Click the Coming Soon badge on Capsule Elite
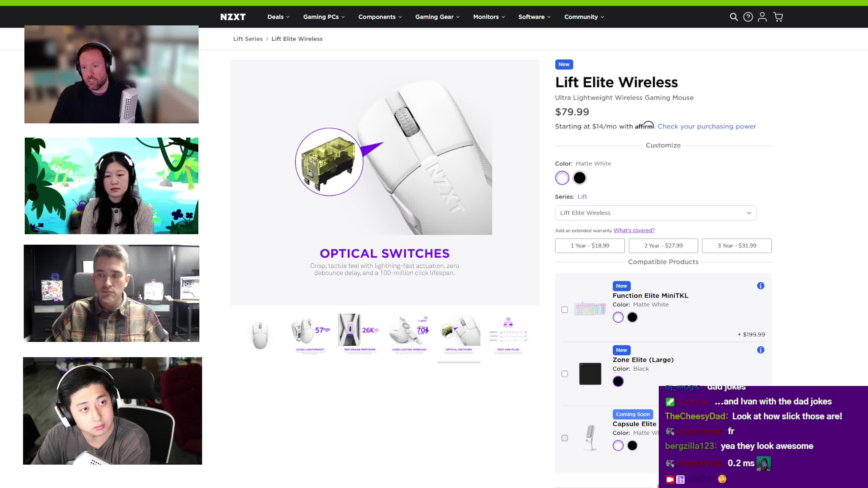868x488 pixels. (x=633, y=414)
